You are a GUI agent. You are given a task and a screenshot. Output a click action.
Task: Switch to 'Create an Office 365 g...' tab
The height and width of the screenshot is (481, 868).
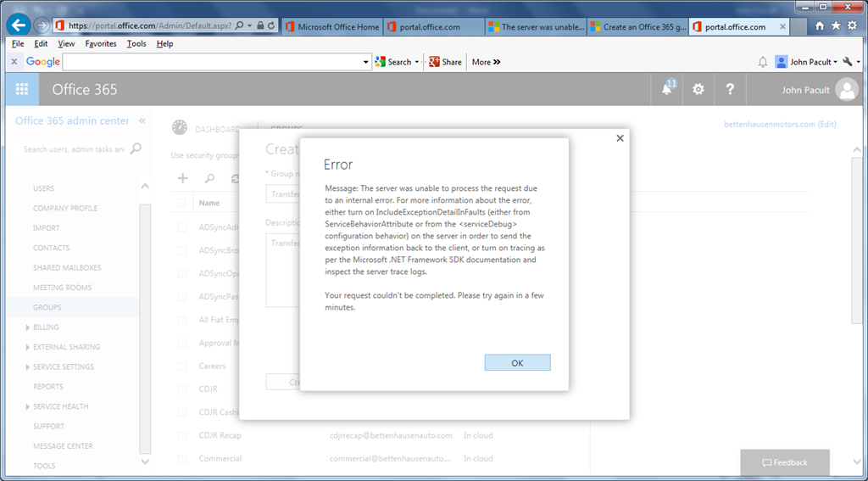[x=637, y=26]
